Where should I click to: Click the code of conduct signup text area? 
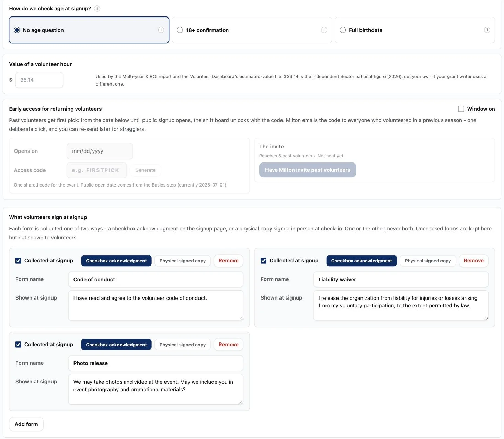point(156,306)
